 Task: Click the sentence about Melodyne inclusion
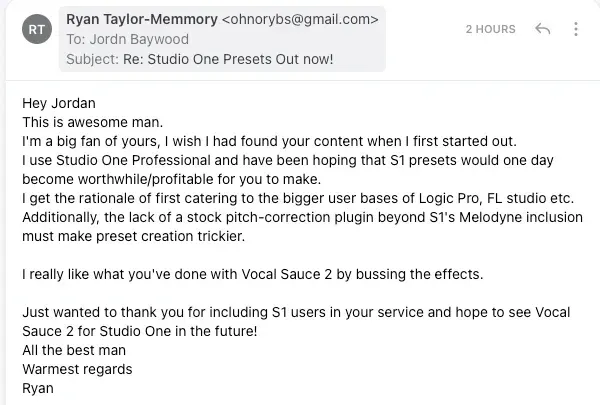[302, 227]
